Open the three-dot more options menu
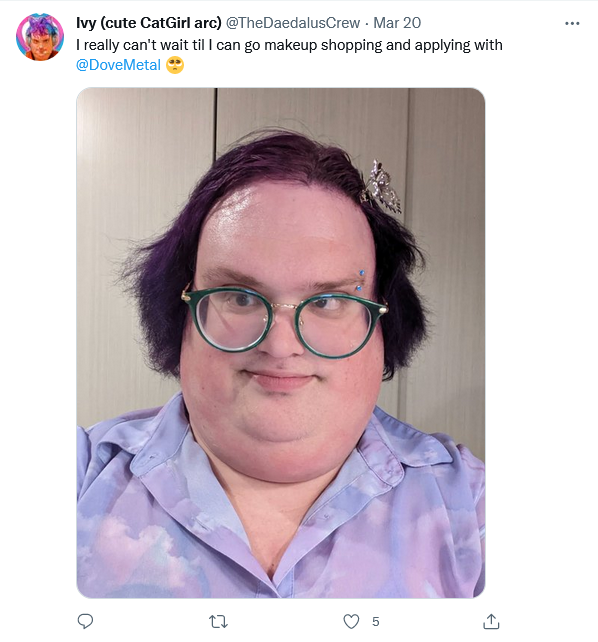The height and width of the screenshot is (642, 598). click(572, 23)
